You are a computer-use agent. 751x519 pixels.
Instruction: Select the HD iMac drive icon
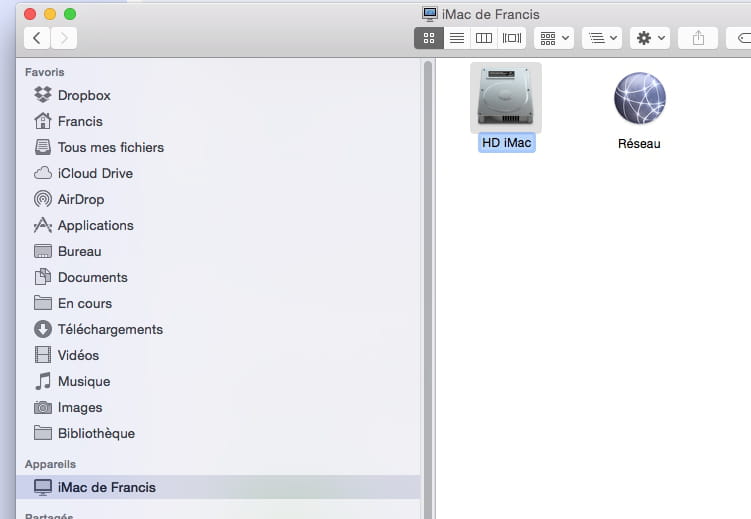[506, 98]
